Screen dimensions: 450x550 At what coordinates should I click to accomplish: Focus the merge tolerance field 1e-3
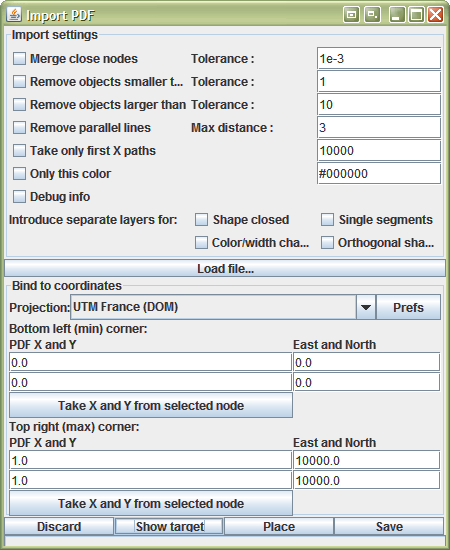tap(379, 59)
